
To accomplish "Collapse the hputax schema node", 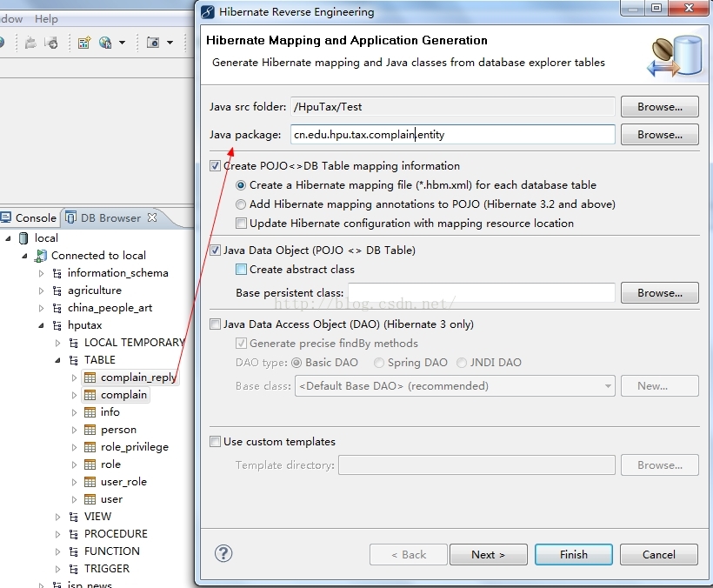I will coord(42,325).
